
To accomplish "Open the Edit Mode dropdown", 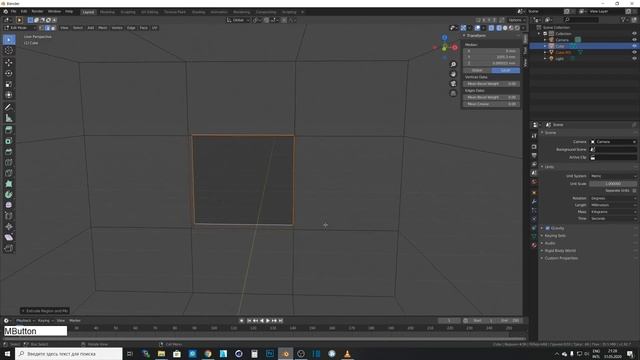I will (20, 28).
